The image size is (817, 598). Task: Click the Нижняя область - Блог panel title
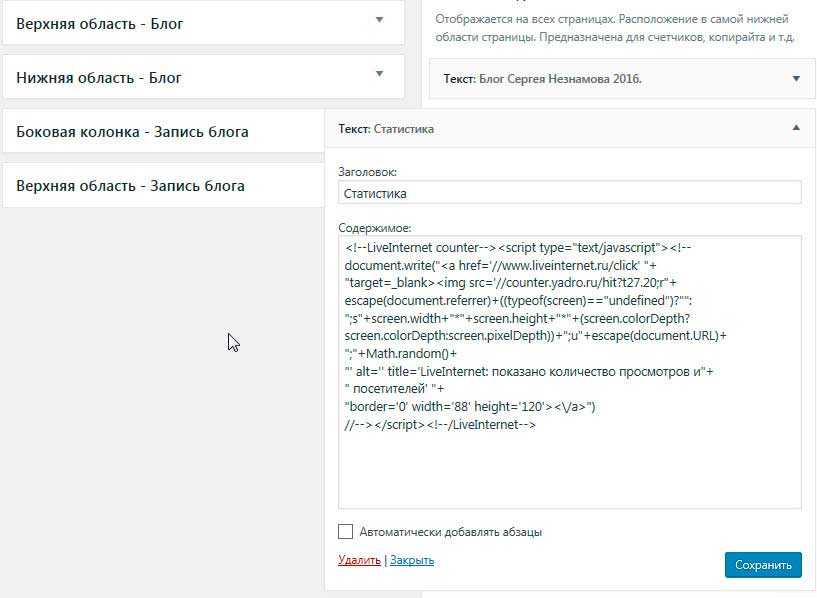pyautogui.click(x=99, y=77)
